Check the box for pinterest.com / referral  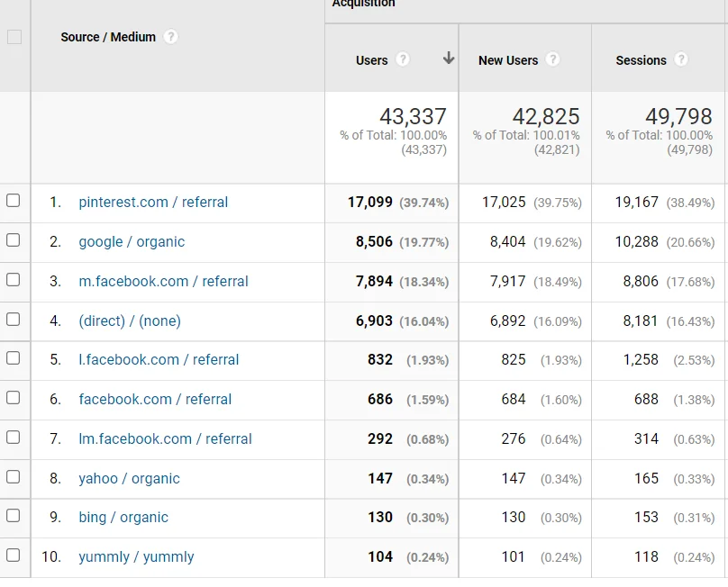(x=13, y=201)
